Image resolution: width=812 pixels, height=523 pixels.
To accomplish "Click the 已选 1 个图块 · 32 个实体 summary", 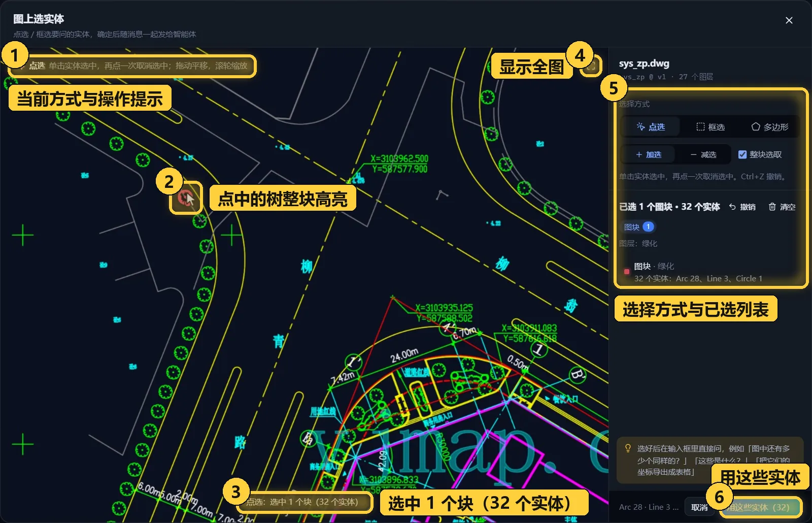I will pos(669,207).
